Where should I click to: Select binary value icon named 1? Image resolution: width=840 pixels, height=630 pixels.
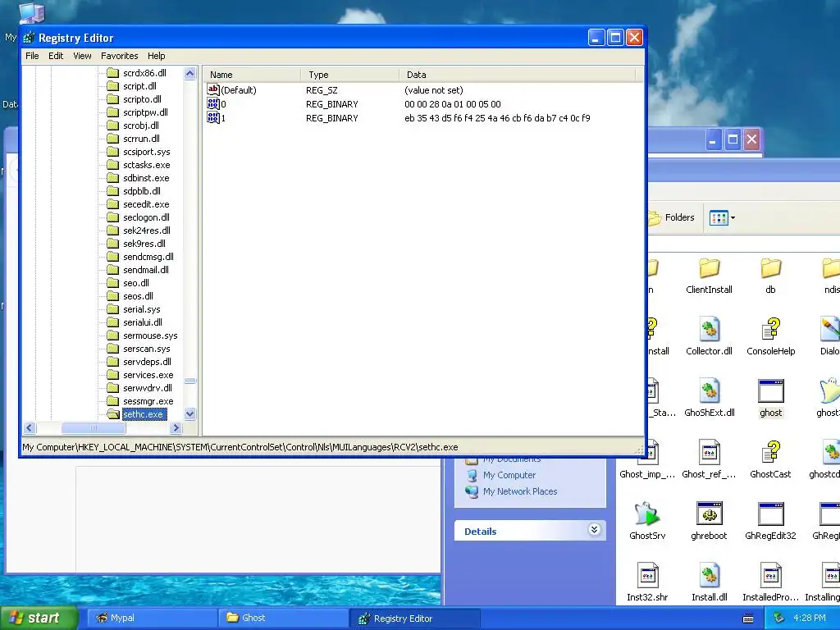click(x=213, y=117)
